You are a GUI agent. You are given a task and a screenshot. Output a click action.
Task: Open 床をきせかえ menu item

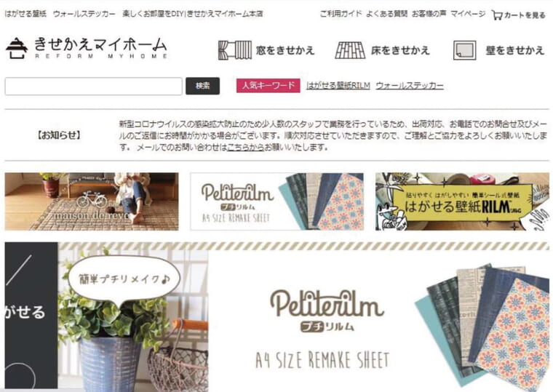pyautogui.click(x=400, y=50)
